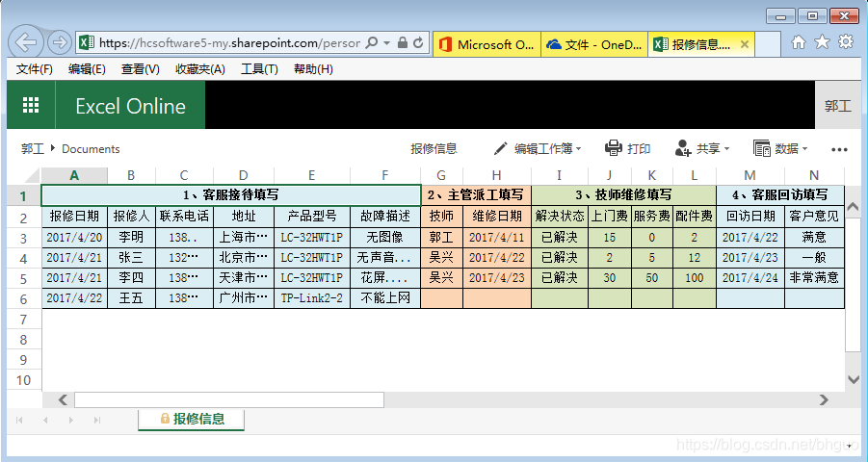
Task: Click the vertical scrollbar down arrow
Action: point(853,379)
